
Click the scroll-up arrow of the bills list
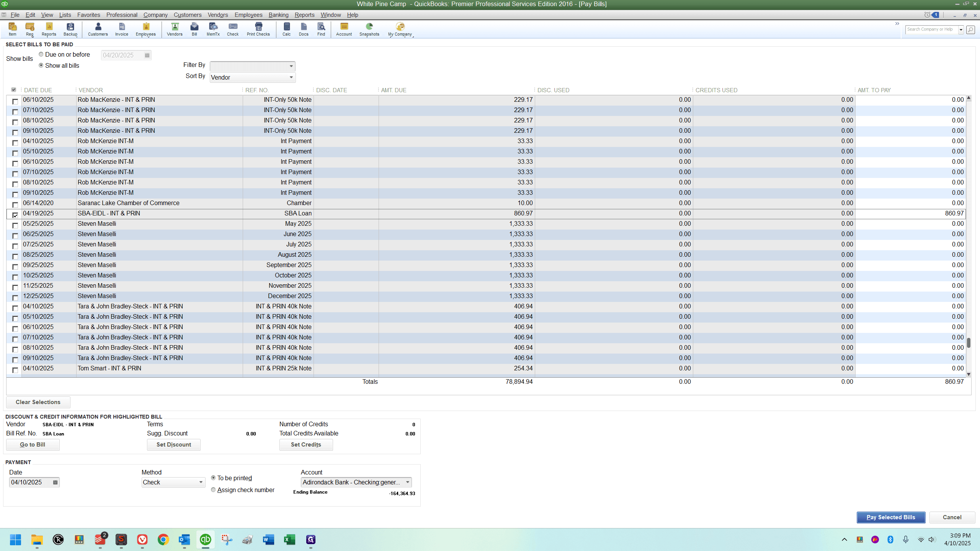tap(969, 98)
